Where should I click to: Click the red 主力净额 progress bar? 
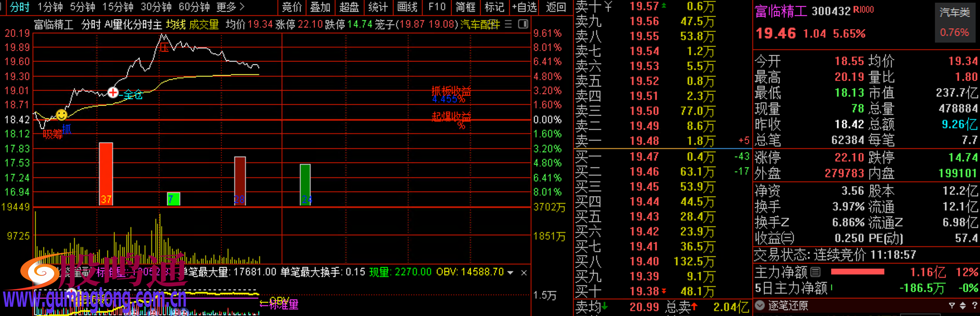click(x=857, y=272)
